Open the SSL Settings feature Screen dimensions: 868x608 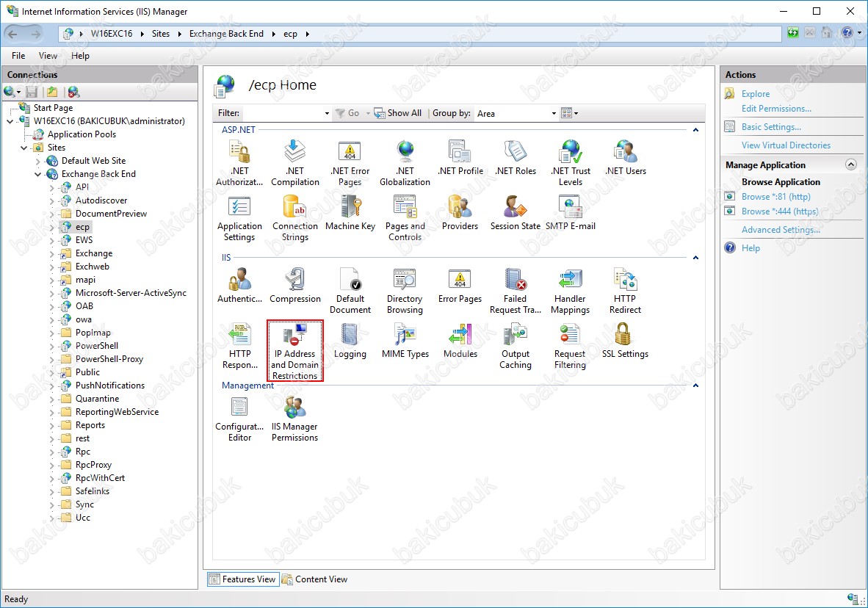click(626, 341)
